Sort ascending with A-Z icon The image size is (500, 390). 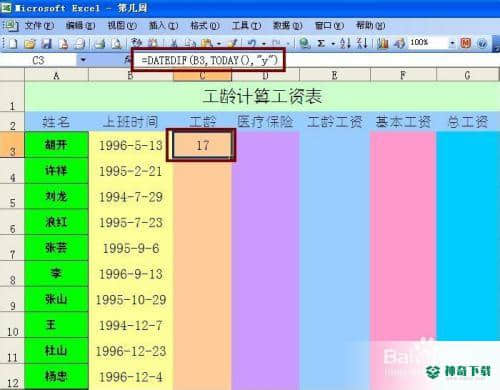click(x=345, y=43)
